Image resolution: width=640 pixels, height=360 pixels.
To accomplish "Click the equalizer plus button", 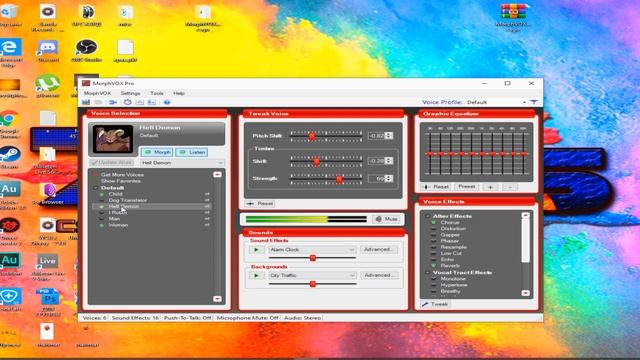I will (x=490, y=187).
